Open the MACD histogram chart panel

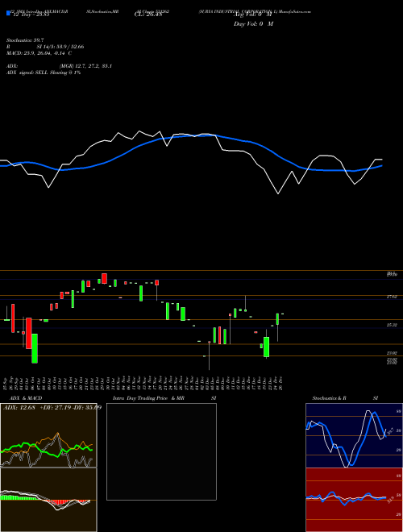click(48, 500)
